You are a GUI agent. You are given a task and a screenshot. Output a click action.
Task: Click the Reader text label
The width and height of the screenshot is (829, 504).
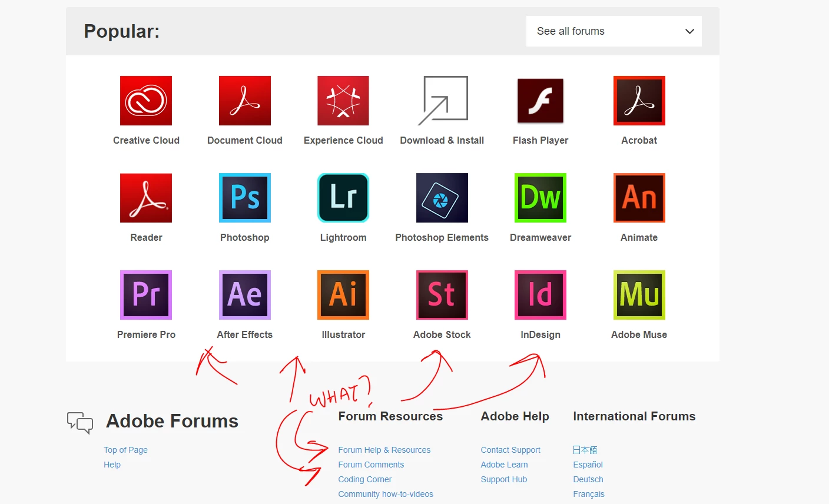[146, 237]
